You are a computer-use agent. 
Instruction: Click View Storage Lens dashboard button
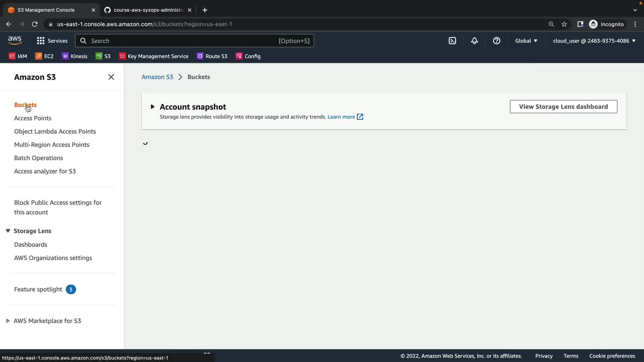(x=563, y=107)
